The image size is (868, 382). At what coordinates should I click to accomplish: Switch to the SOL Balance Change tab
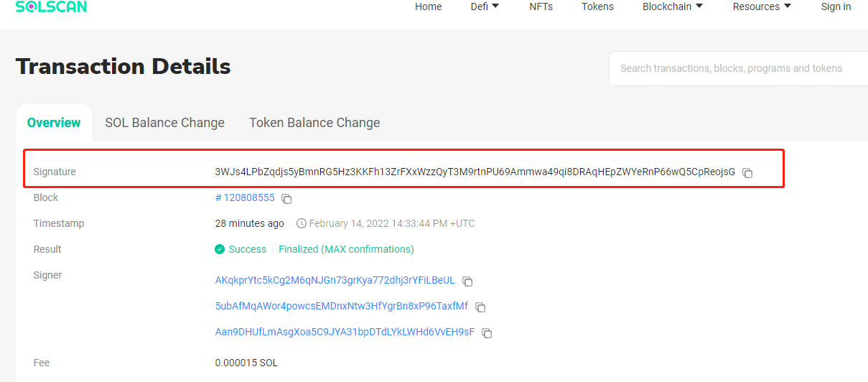point(164,123)
